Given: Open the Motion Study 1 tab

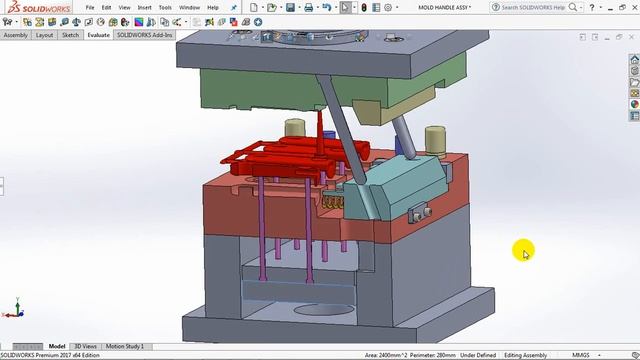Looking at the screenshot, I should pyautogui.click(x=125, y=346).
